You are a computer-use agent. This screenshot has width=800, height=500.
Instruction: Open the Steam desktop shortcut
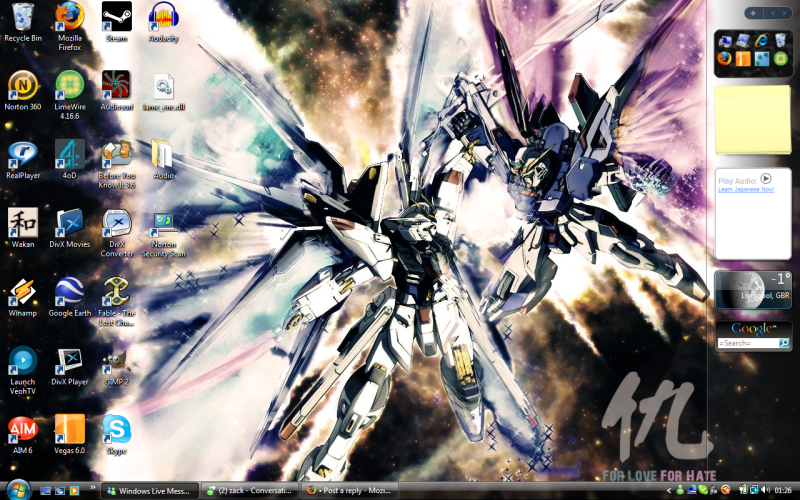click(116, 23)
